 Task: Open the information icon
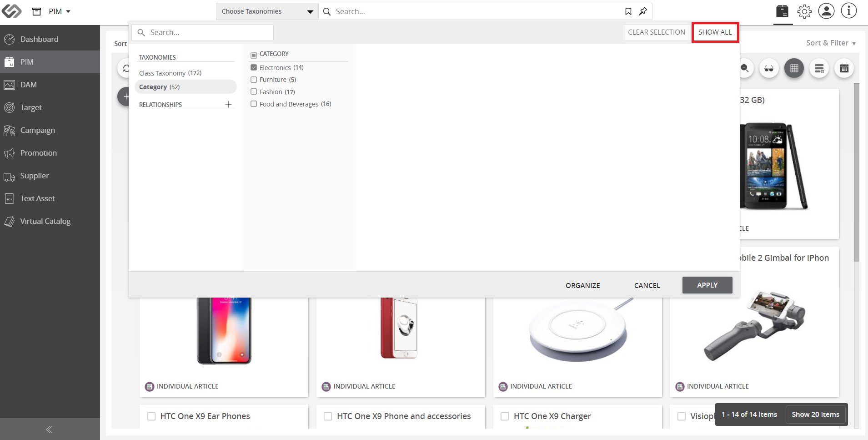point(848,11)
